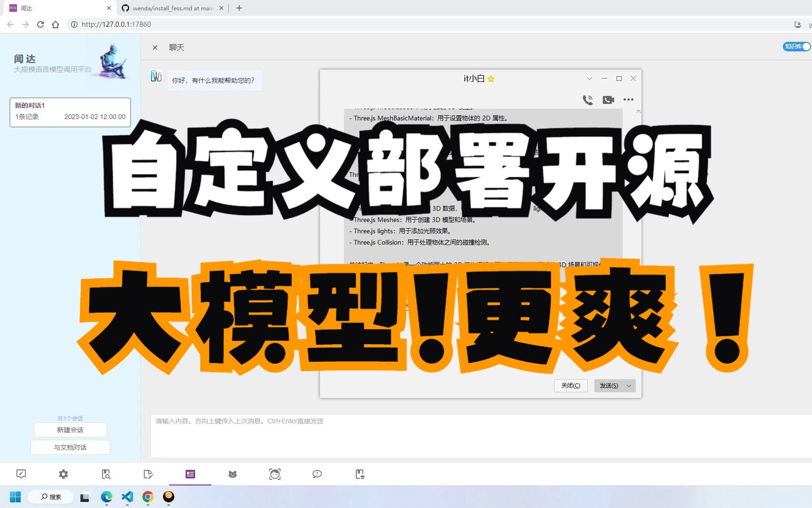Open the taskbar 搜索 search box
Viewport: 812px width, 508px height.
pyautogui.click(x=51, y=497)
